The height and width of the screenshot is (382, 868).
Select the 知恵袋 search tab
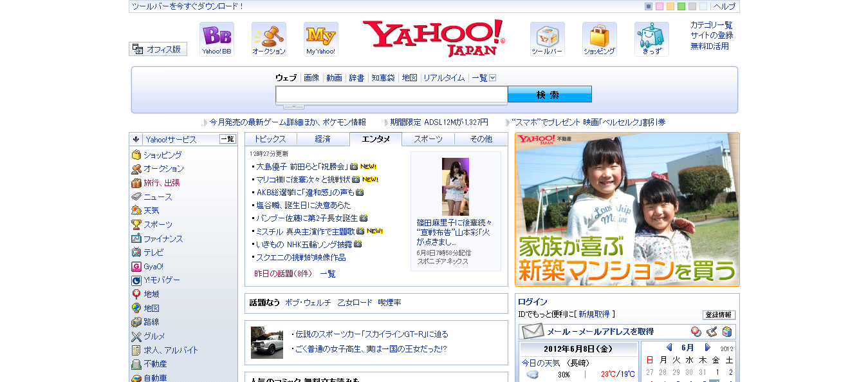(x=383, y=78)
